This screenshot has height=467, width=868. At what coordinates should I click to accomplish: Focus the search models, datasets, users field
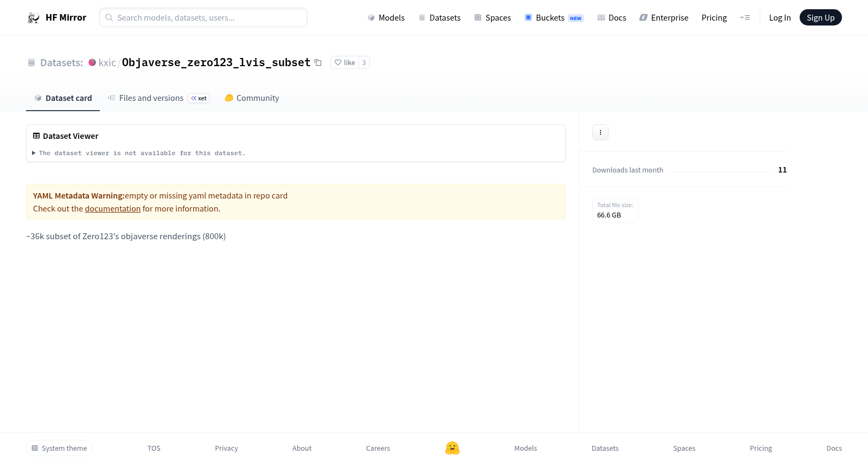coord(203,17)
